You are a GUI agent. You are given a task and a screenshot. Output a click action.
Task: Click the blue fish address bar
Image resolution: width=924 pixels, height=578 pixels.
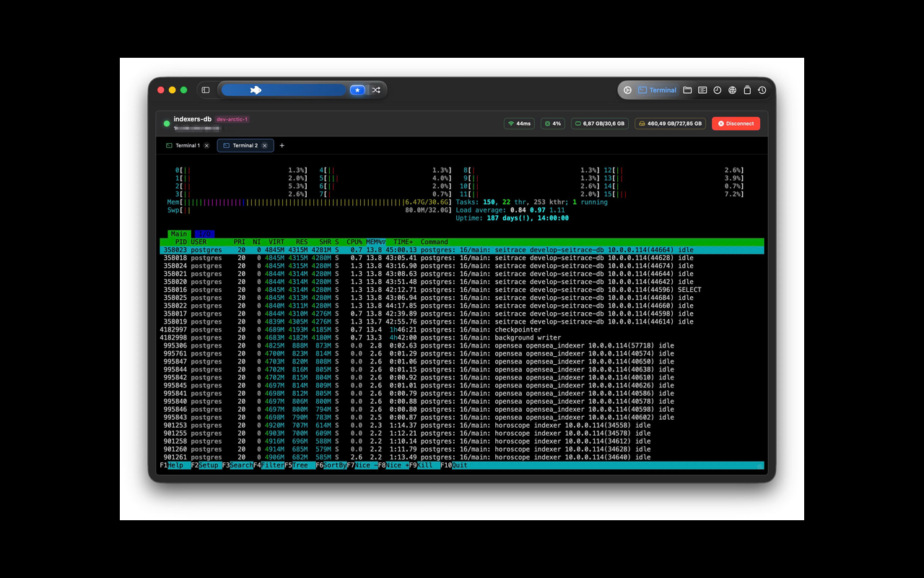click(x=284, y=90)
